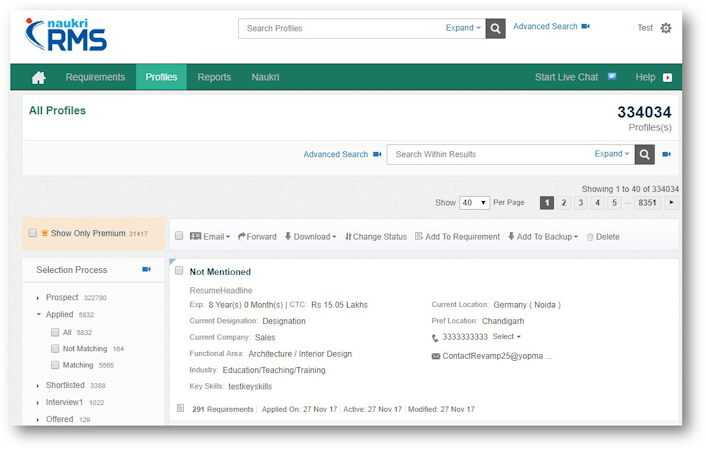
Task: Go to page 2
Action: pos(564,203)
